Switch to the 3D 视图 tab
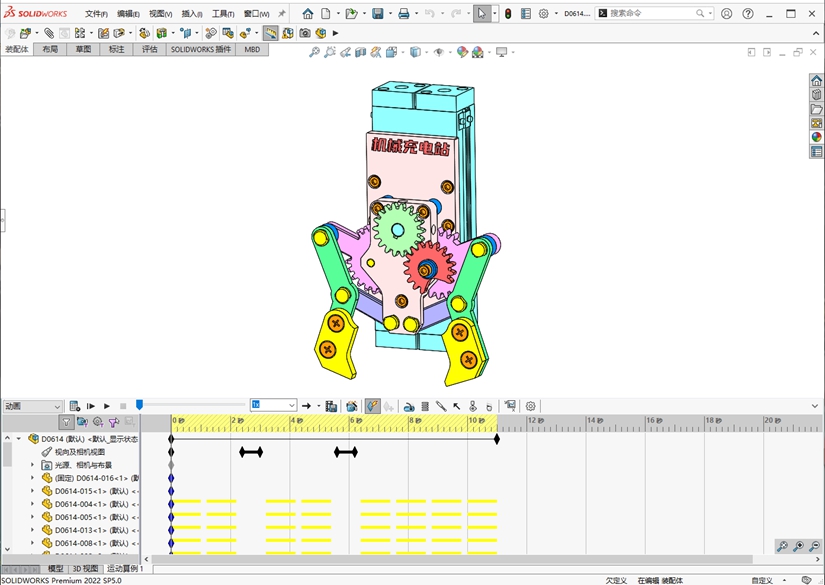Screen dimensions: 825x585 pos(85,568)
